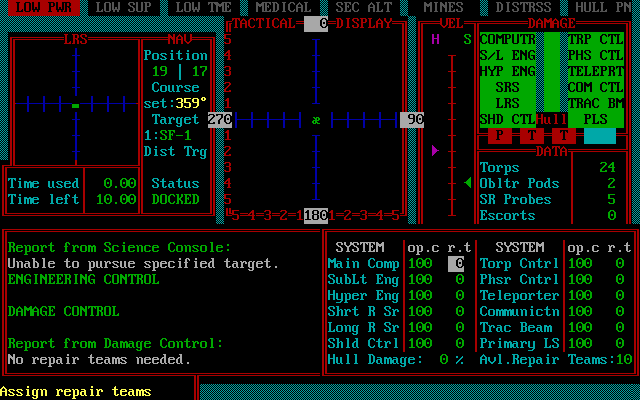
Task: Click the Hull Damage 0 % readout
Action: pos(396,360)
